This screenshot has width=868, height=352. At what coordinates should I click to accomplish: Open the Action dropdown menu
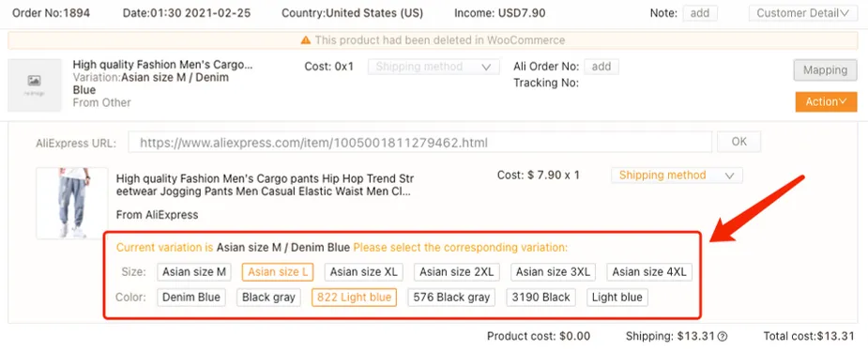[826, 101]
